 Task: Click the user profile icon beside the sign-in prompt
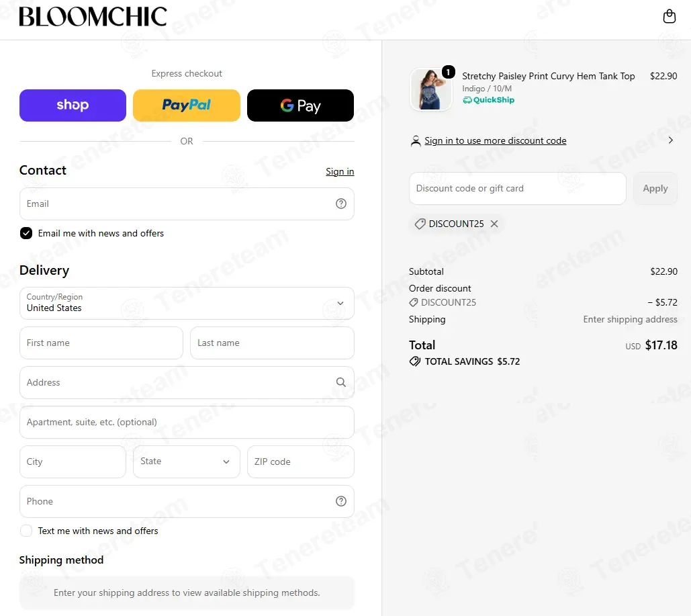coord(415,141)
